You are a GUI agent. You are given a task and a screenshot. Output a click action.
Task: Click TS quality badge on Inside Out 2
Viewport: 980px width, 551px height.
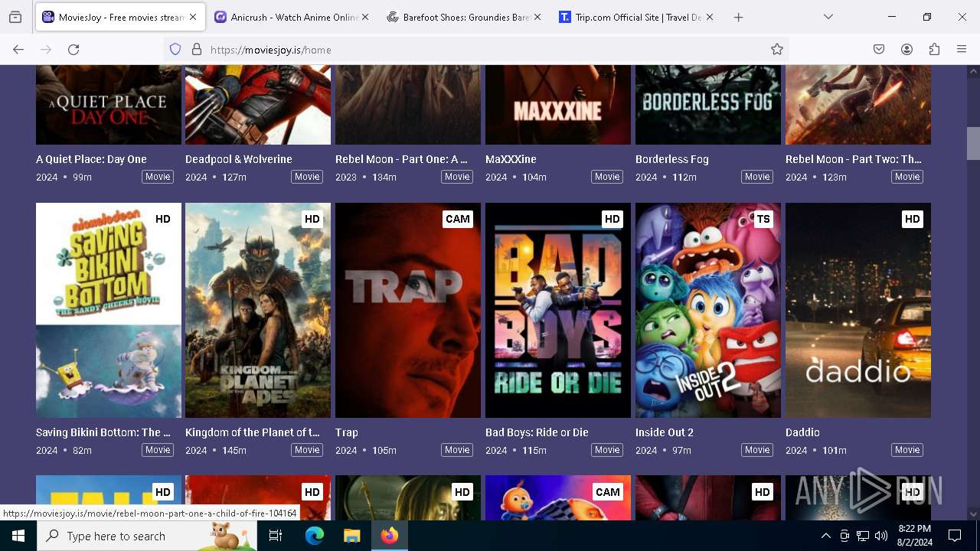click(763, 219)
